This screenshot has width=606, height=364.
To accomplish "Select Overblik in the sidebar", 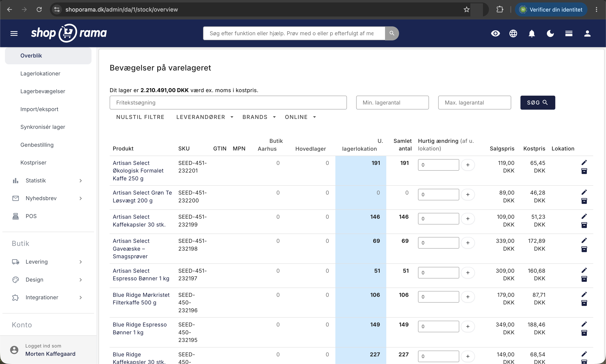I will point(48,56).
